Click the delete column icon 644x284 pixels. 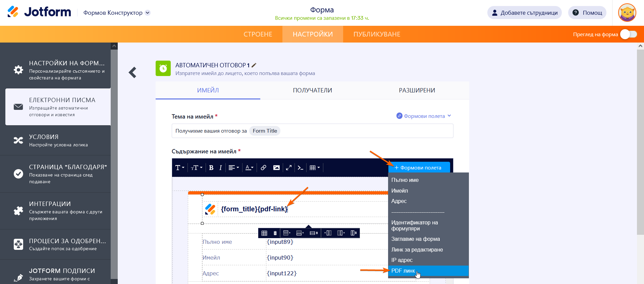tap(354, 233)
